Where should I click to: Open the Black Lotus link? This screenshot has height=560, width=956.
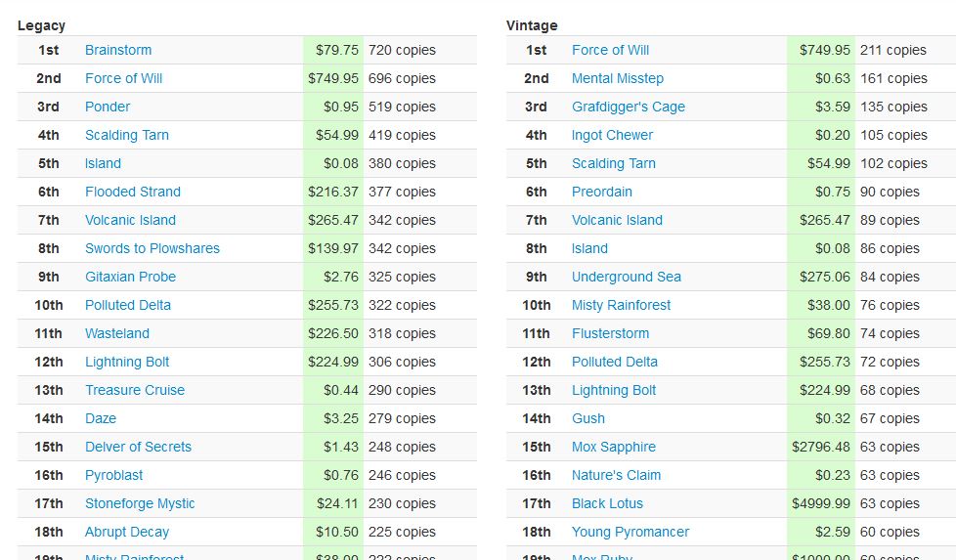click(608, 503)
